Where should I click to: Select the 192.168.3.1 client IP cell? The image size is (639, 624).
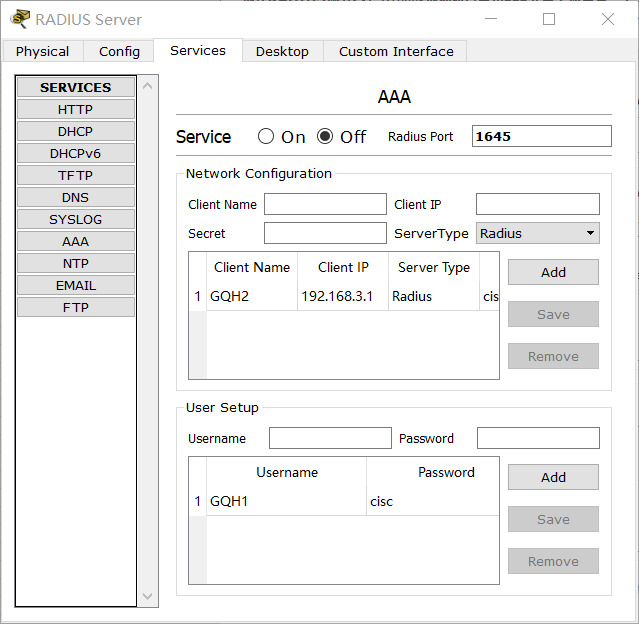(343, 296)
